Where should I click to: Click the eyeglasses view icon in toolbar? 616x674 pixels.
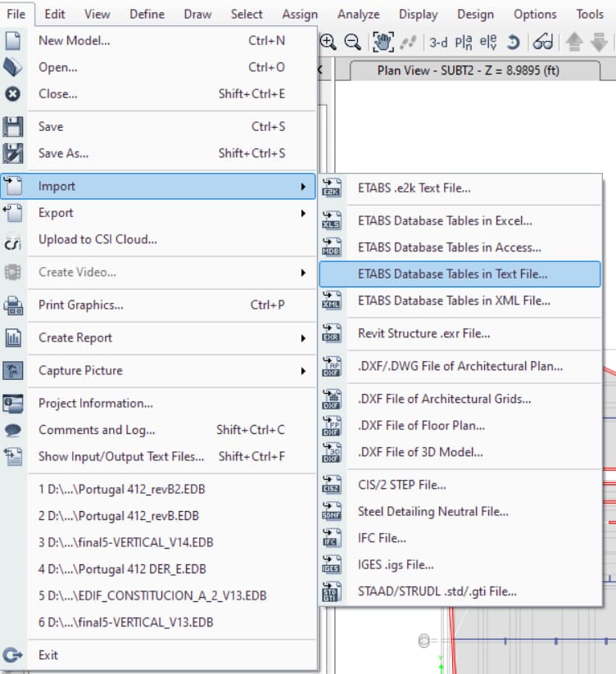point(543,42)
